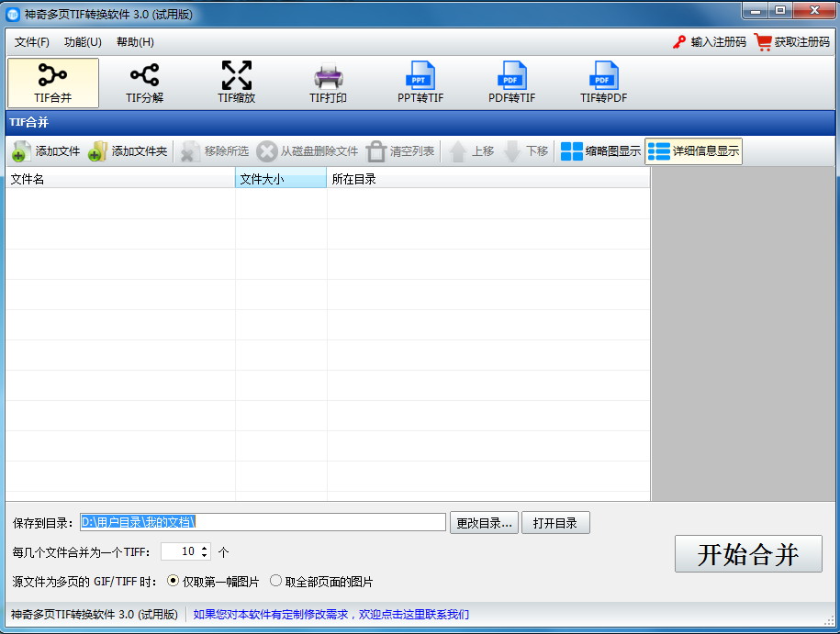Open the TIF分解 split tool

tap(145, 83)
